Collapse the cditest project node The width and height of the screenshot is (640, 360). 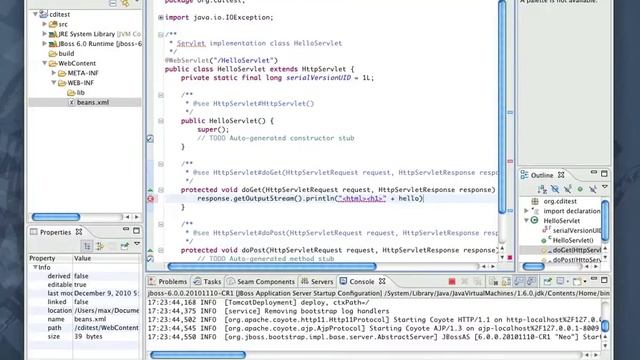(x=35, y=14)
